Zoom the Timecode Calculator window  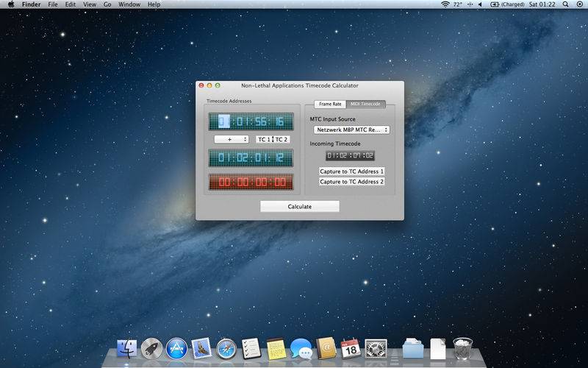pos(218,85)
